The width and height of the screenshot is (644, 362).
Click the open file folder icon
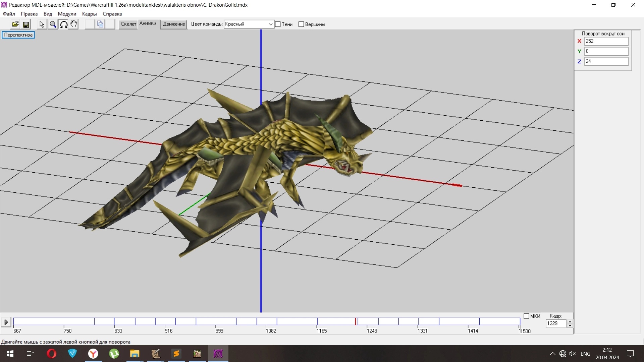click(x=15, y=24)
